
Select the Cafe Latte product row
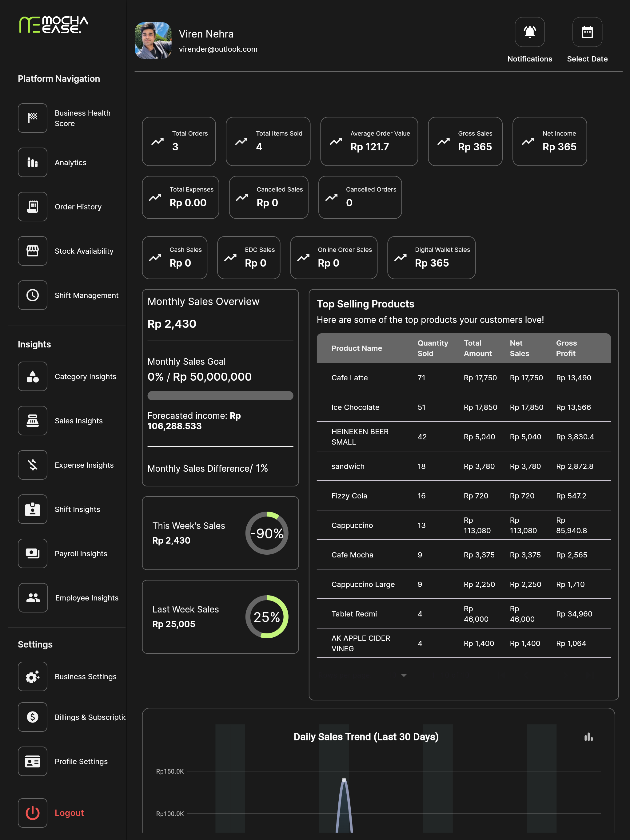[464, 378]
